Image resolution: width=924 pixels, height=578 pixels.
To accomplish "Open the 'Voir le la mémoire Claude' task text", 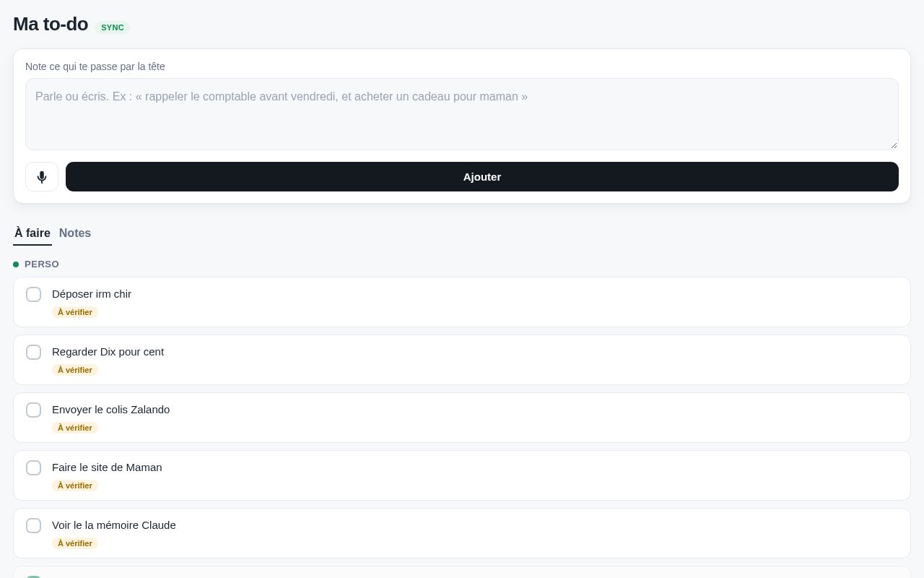I will tap(114, 525).
